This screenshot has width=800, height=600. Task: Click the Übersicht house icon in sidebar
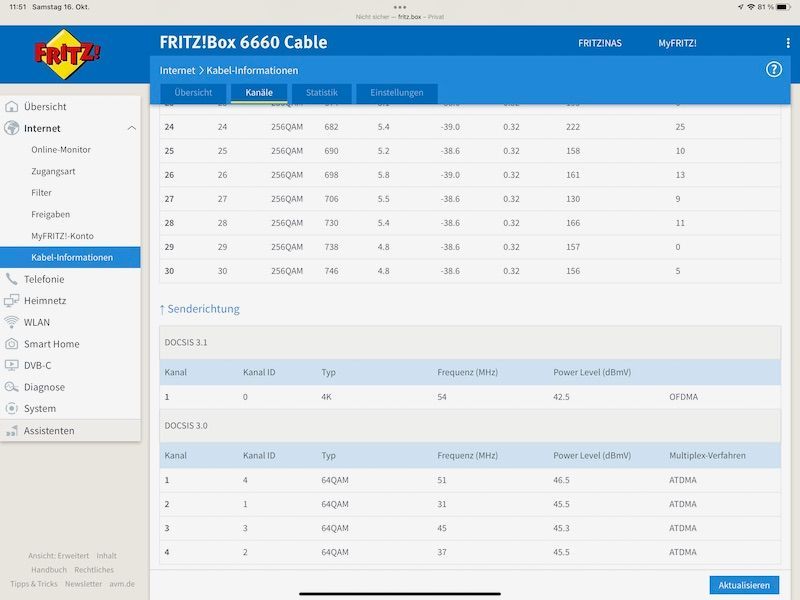(11, 107)
